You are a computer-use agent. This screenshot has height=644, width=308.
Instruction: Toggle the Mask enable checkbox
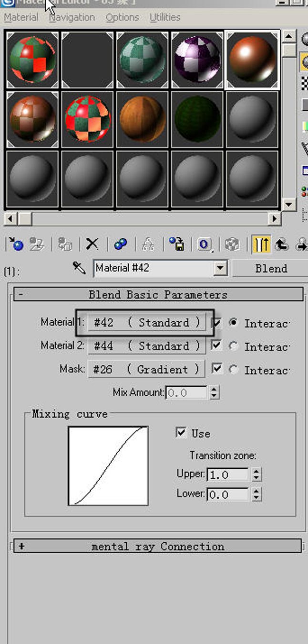click(x=216, y=369)
